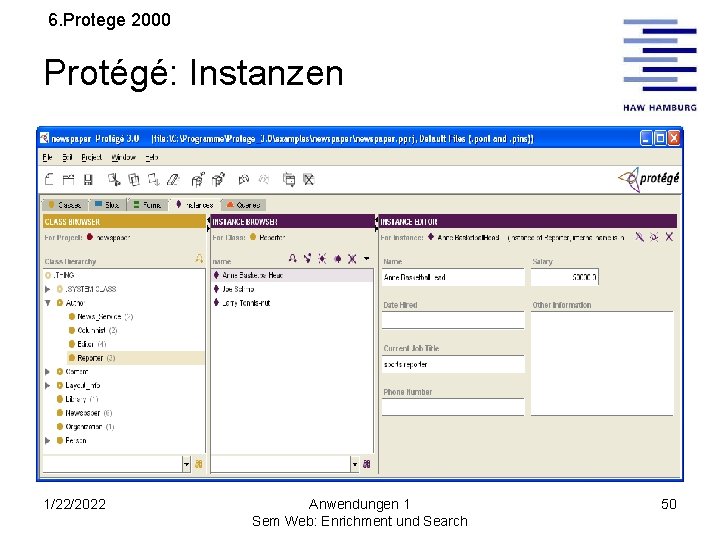Screen dimensions: 720x540
Task: Click the binoculars search icon under Class Browser
Action: coord(199,464)
